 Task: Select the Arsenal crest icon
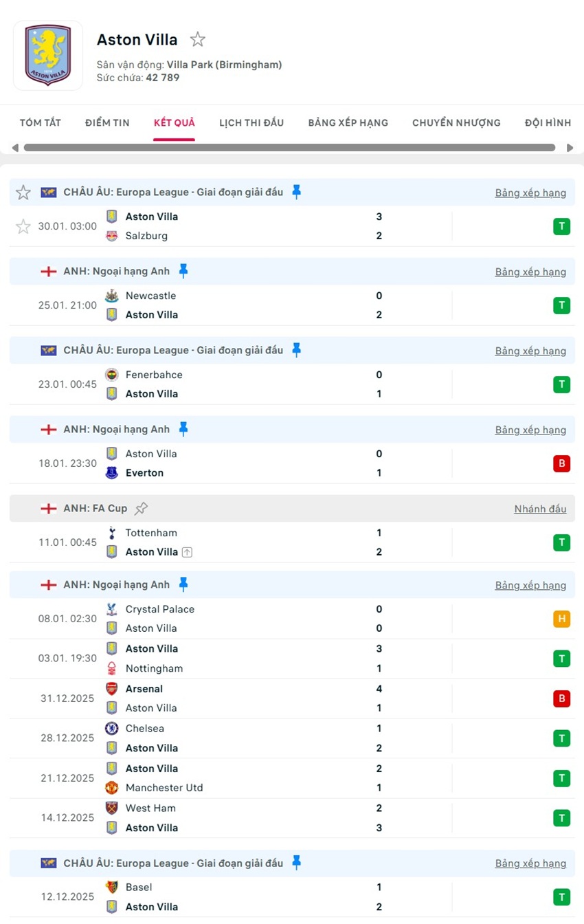tap(111, 688)
